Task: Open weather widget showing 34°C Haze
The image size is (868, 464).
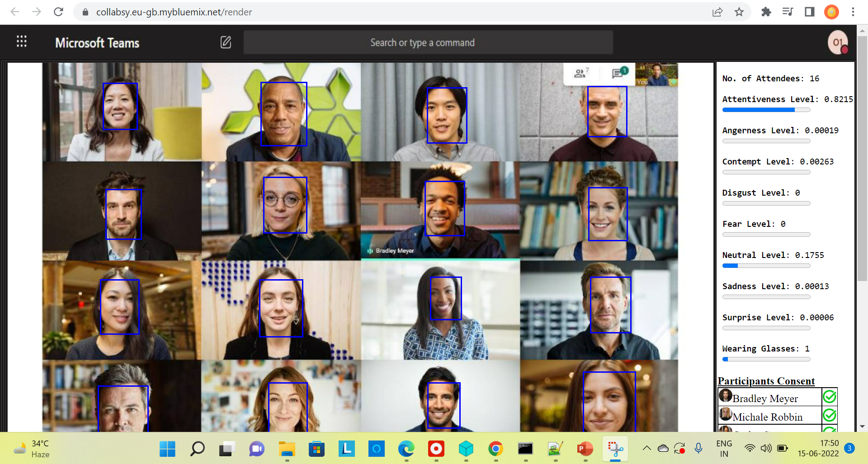Action: point(31,449)
